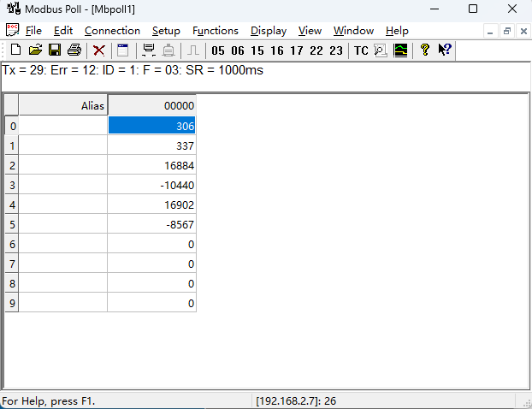The height and width of the screenshot is (409, 532).
Task: Click the red X delete icon
Action: tap(98, 50)
